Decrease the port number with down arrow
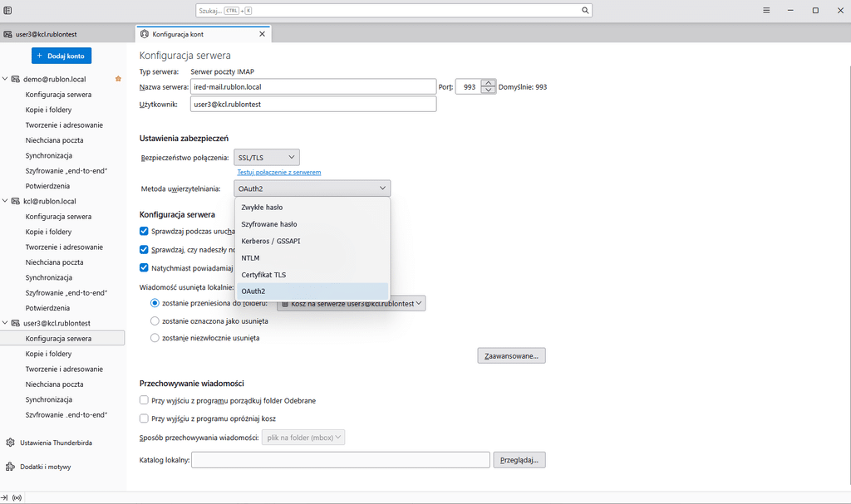The image size is (851, 504). coord(489,90)
